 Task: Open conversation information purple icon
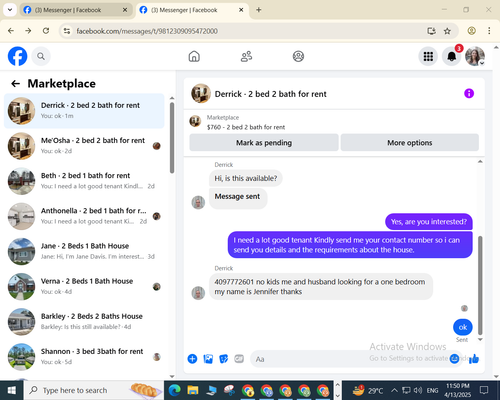coord(469,94)
